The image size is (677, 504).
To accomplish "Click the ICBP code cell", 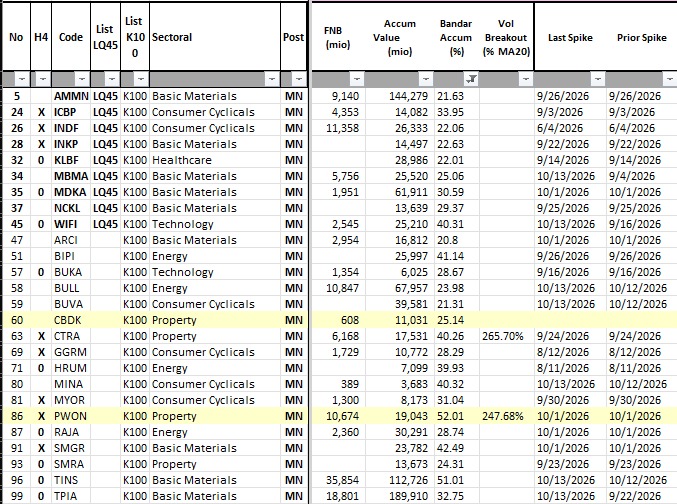I will pyautogui.click(x=71, y=112).
